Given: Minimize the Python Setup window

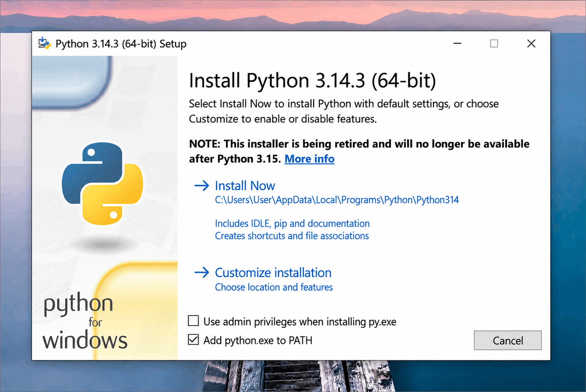Looking at the screenshot, I should (457, 43).
